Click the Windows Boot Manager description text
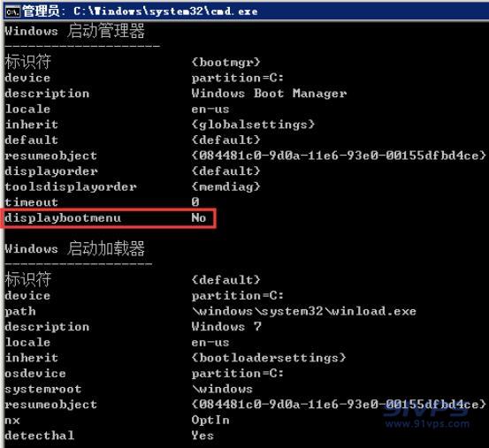 click(x=269, y=94)
